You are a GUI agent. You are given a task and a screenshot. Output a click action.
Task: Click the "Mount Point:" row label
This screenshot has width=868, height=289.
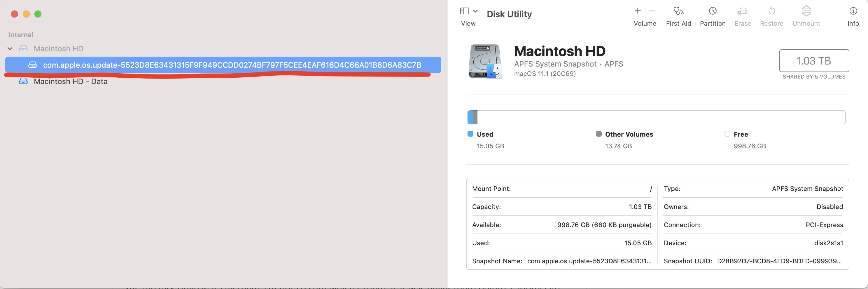[x=491, y=189]
